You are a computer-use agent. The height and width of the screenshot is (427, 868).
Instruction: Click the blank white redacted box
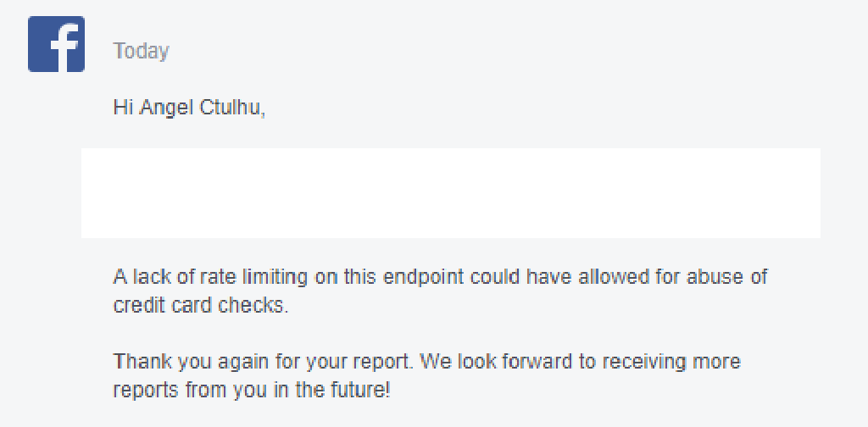(x=450, y=192)
